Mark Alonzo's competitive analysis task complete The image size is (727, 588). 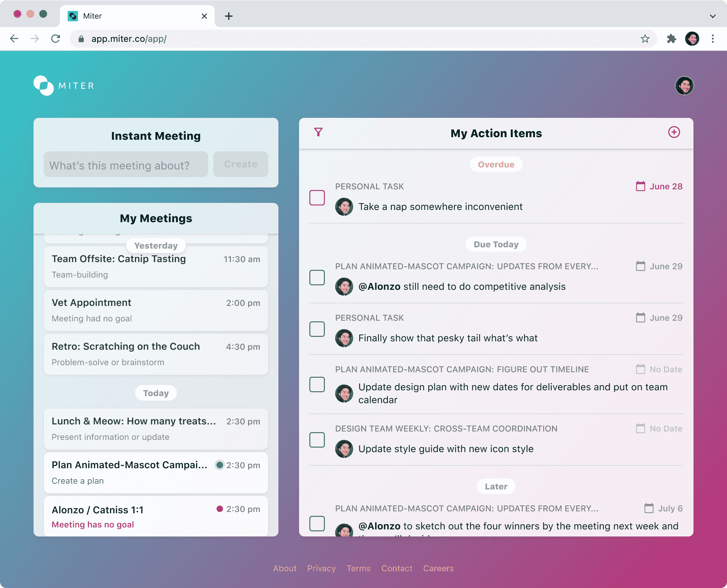(x=317, y=277)
